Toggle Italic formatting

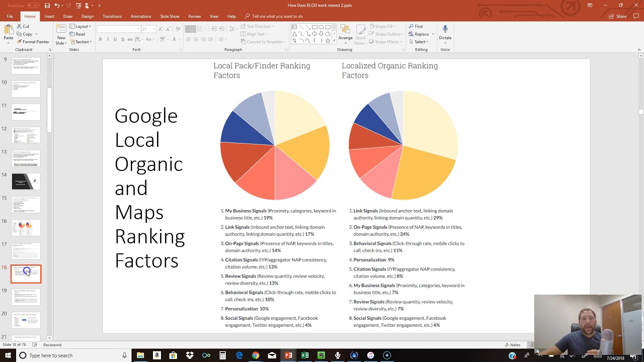[x=108, y=39]
